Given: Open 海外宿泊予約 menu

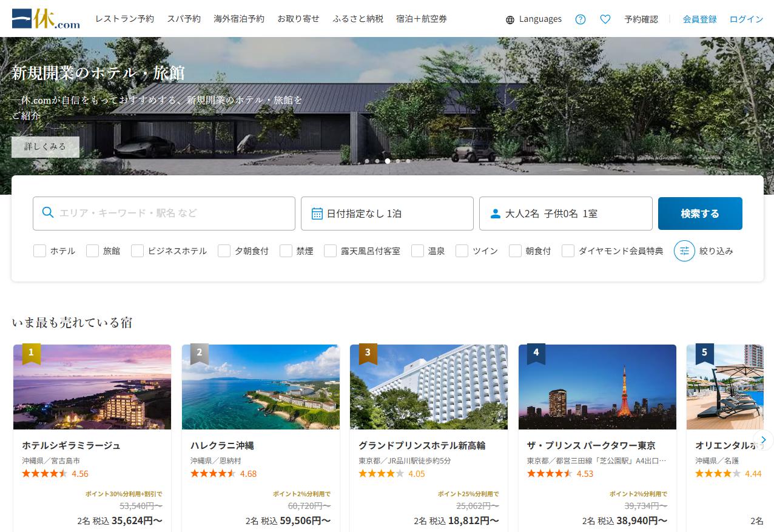Looking at the screenshot, I should tap(239, 19).
